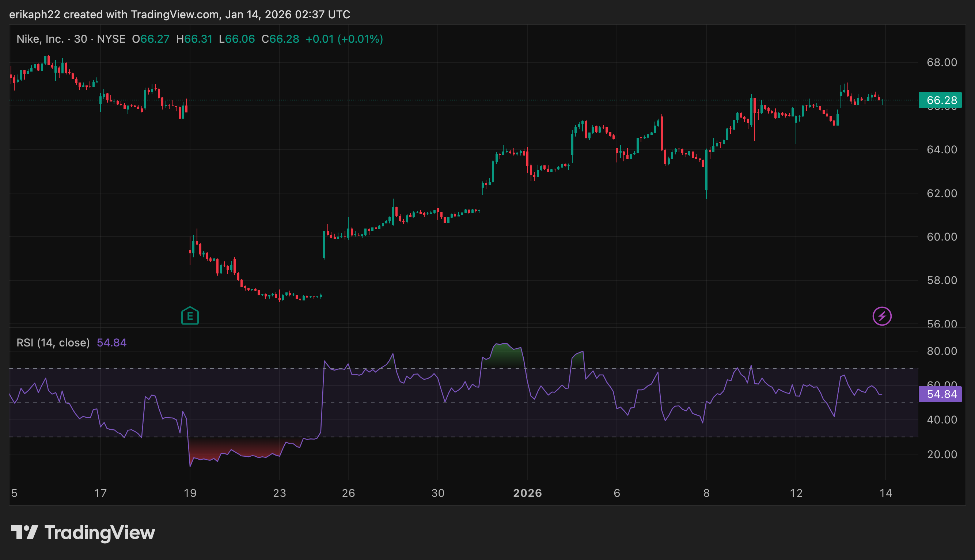This screenshot has width=975, height=560.
Task: Click the earnings 'E' marker icon
Action: click(x=190, y=316)
